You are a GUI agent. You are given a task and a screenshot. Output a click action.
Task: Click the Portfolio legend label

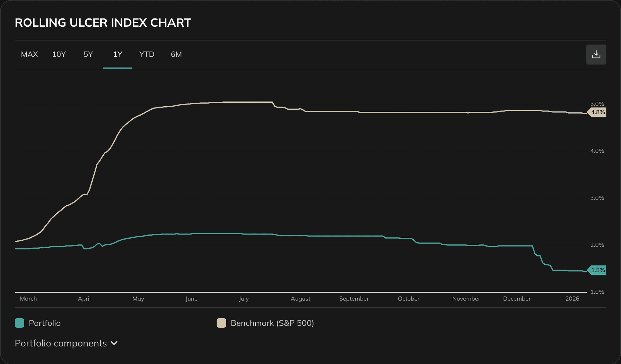[45, 323]
